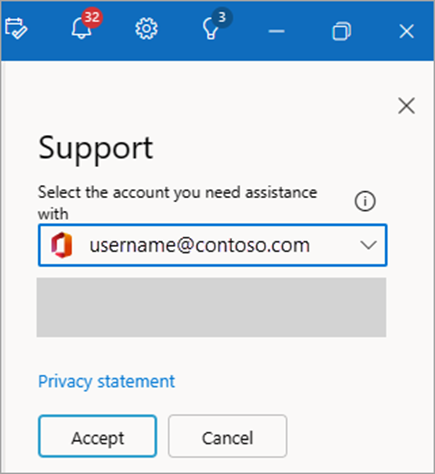Expand account list using chevron arrow
The image size is (435, 474).
(368, 245)
